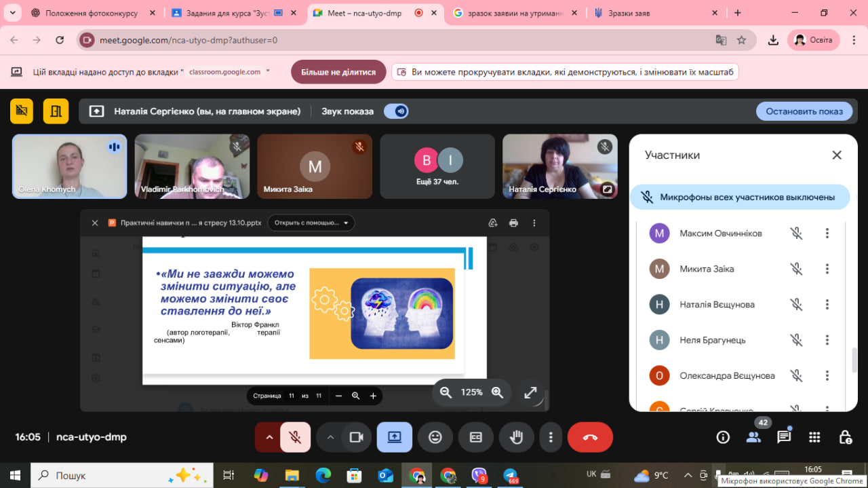Open meeting details info icon

723,437
